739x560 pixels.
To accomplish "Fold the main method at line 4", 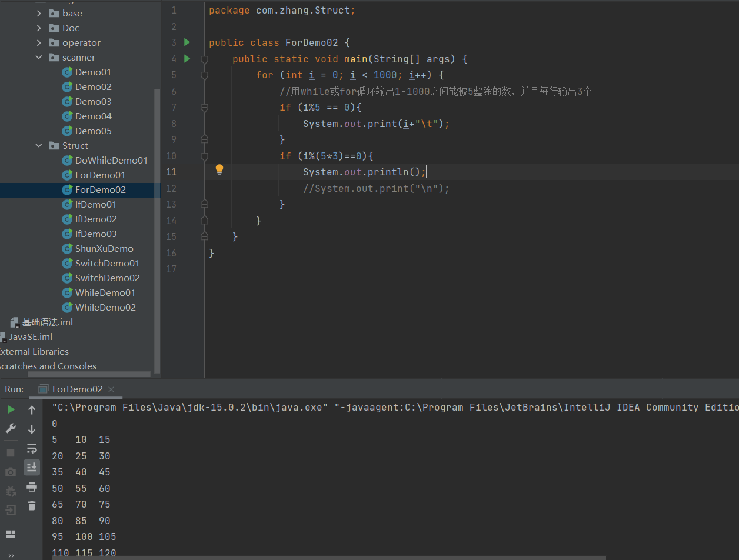I will (x=205, y=59).
